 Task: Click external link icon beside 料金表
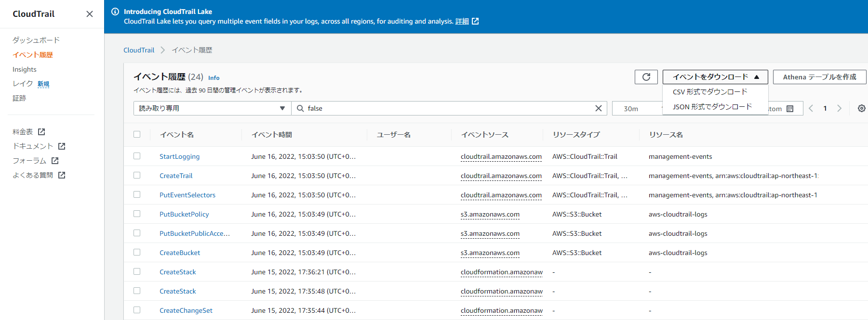coord(41,132)
